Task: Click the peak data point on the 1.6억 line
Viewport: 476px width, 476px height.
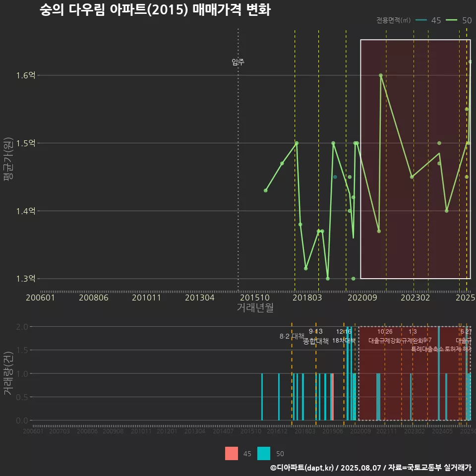Action: click(x=381, y=75)
